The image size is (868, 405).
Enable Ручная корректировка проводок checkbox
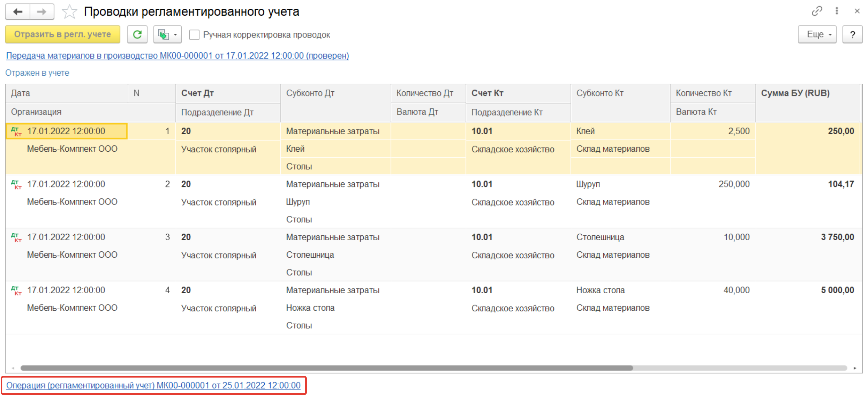tap(194, 35)
